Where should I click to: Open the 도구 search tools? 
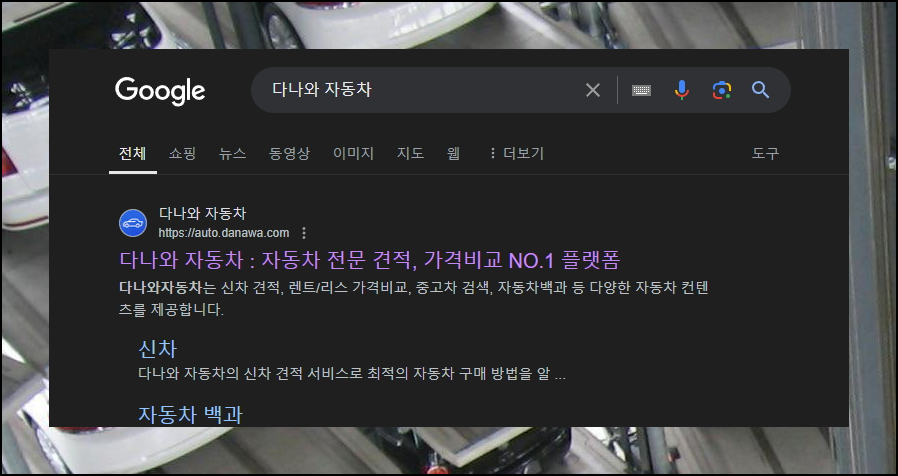click(x=765, y=154)
